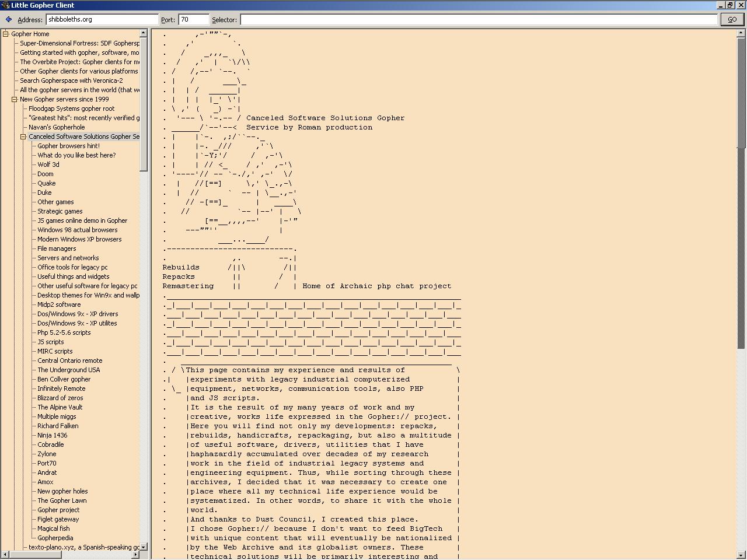Open the Doom tree item
747x560 pixels.
[46, 174]
